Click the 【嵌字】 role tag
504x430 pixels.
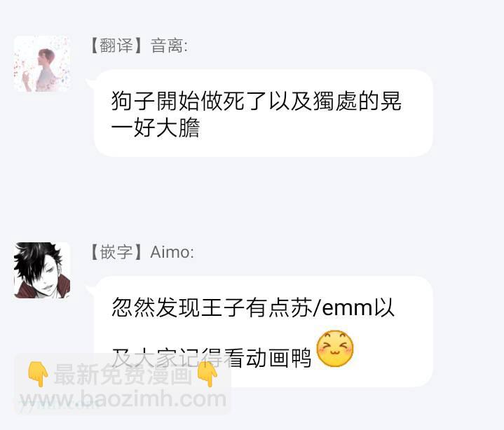pos(116,252)
